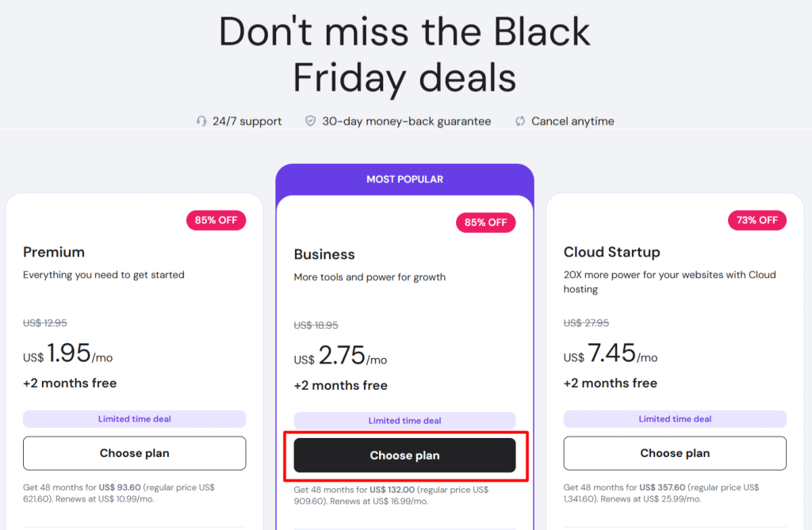The image size is (812, 530).
Task: Select the 85% OFF badge on the Business card
Action: pos(485,223)
